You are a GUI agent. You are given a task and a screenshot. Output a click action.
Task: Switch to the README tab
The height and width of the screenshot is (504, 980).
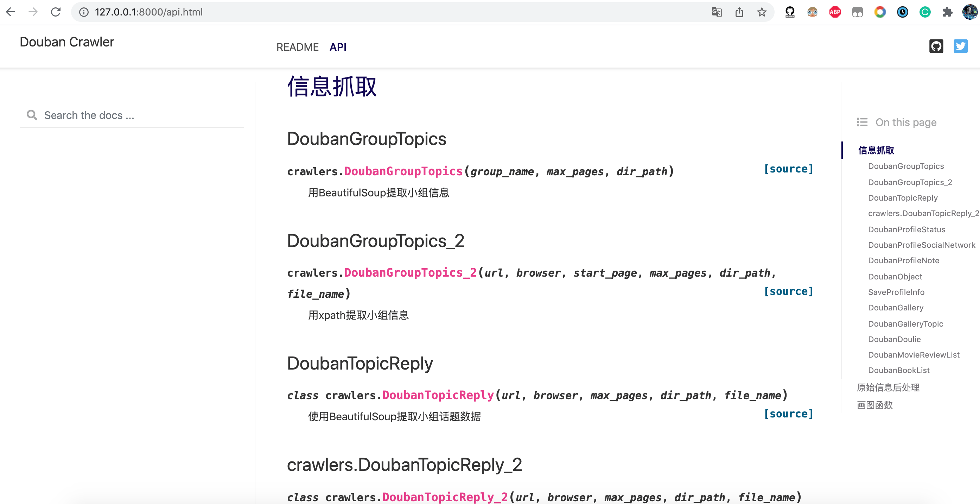click(x=298, y=46)
